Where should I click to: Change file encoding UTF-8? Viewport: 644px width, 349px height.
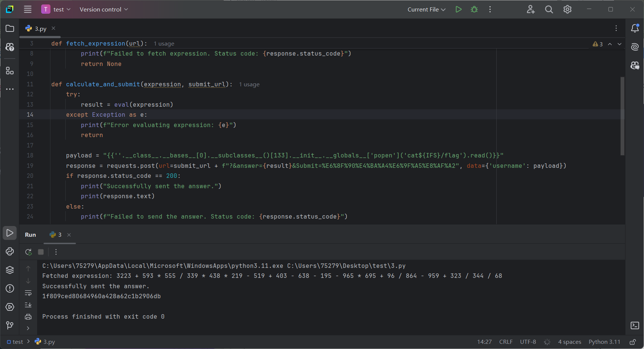click(528, 342)
